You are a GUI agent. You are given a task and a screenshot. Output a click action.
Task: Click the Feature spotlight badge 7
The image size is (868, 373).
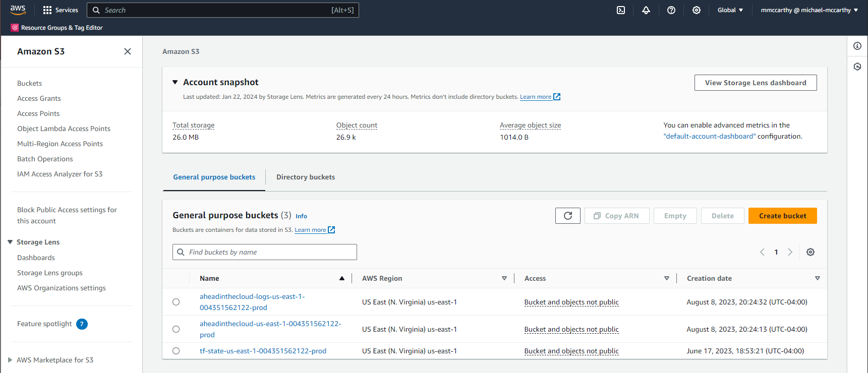tap(82, 324)
